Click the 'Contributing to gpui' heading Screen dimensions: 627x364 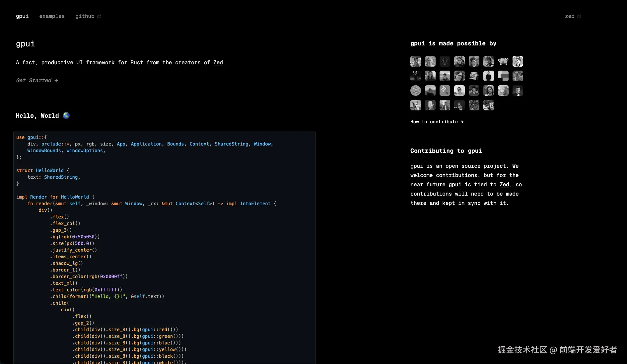(x=446, y=151)
